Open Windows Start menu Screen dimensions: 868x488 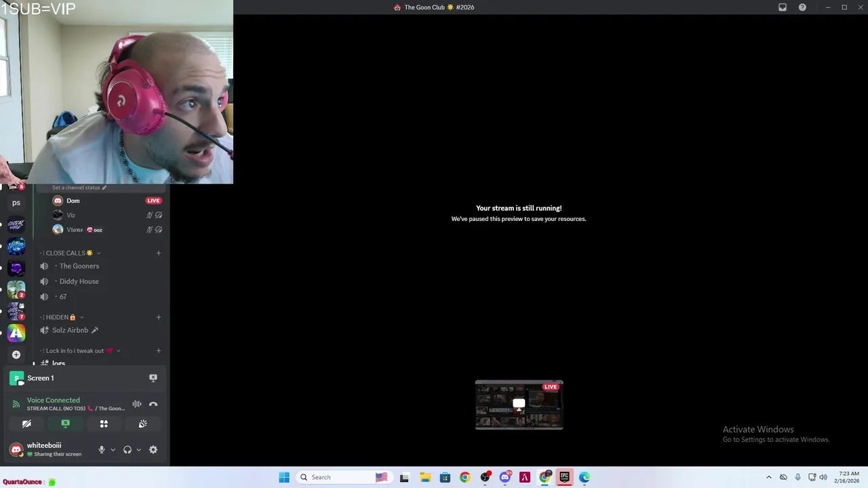[x=284, y=477]
